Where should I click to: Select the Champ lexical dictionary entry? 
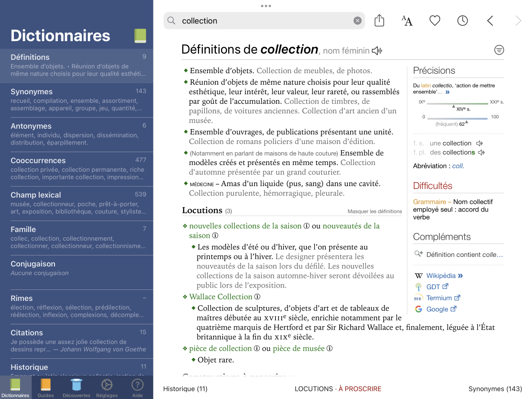coord(77,204)
